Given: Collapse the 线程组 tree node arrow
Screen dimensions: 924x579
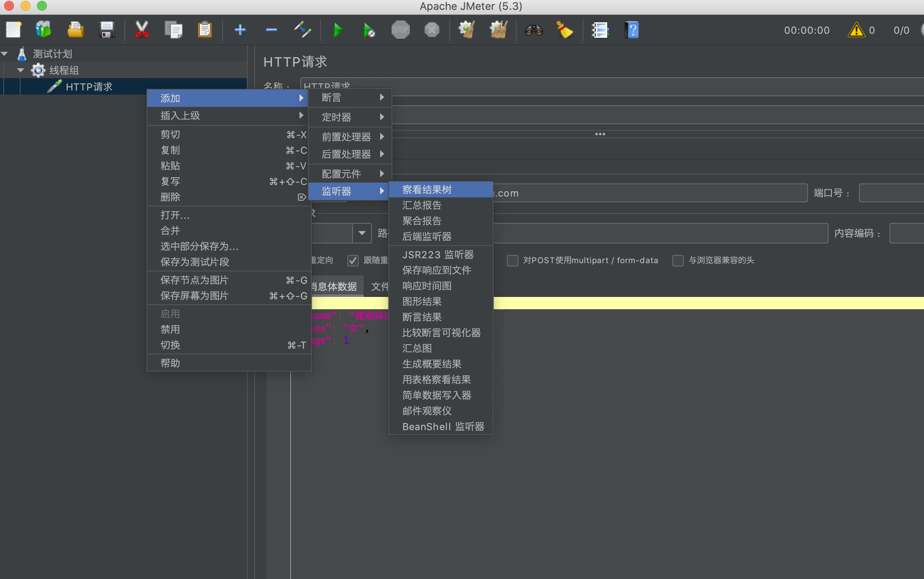Looking at the screenshot, I should (21, 70).
